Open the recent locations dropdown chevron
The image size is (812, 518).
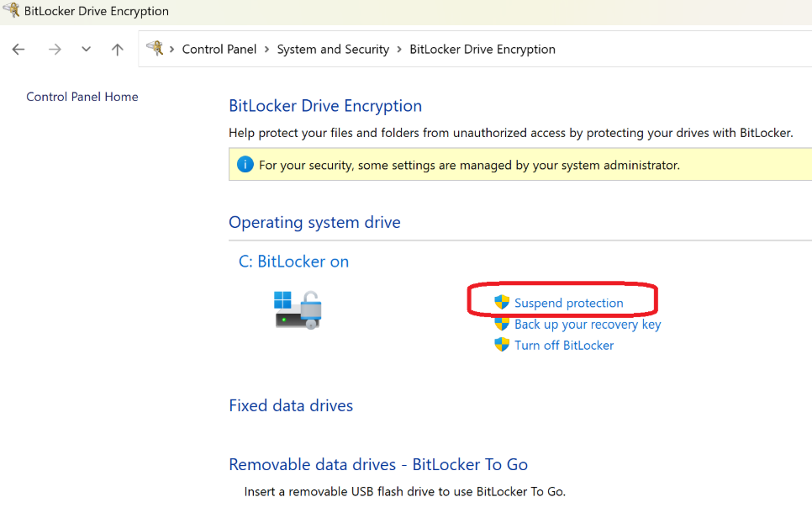pos(86,50)
